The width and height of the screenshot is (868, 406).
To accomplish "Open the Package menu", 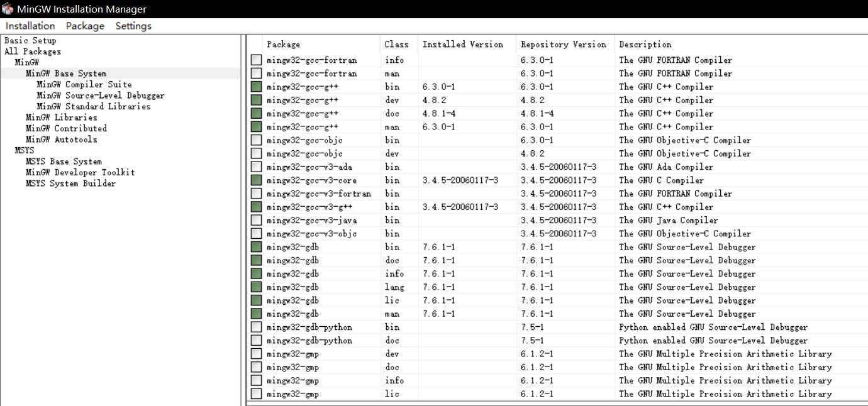I will coord(85,26).
